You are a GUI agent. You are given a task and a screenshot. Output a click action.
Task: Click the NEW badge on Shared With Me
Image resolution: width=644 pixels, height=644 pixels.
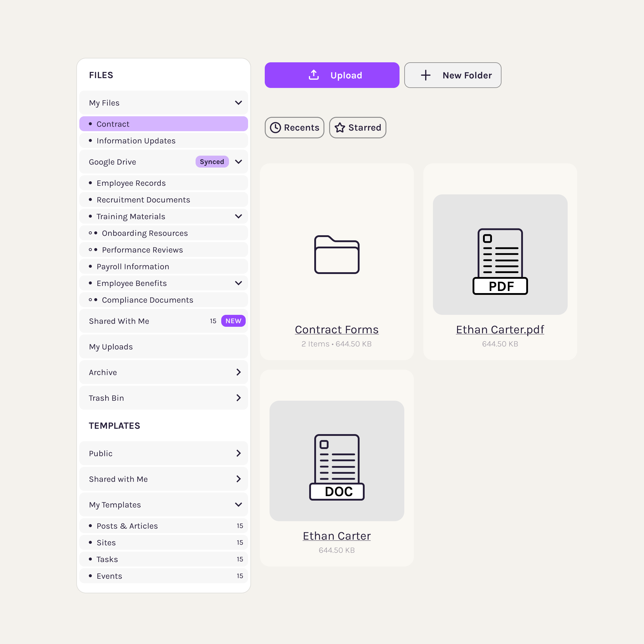[233, 321]
